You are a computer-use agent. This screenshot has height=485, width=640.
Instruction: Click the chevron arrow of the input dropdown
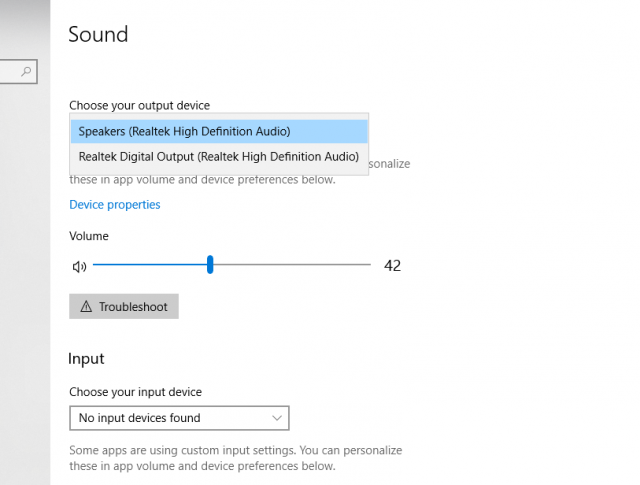277,418
